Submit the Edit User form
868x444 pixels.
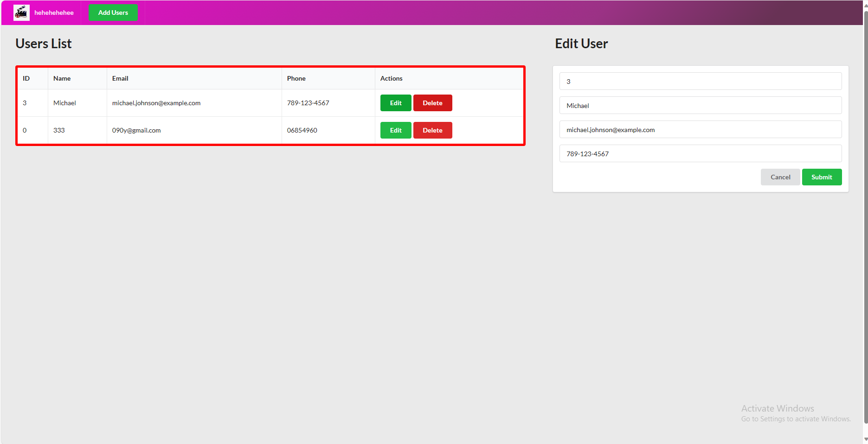821,177
